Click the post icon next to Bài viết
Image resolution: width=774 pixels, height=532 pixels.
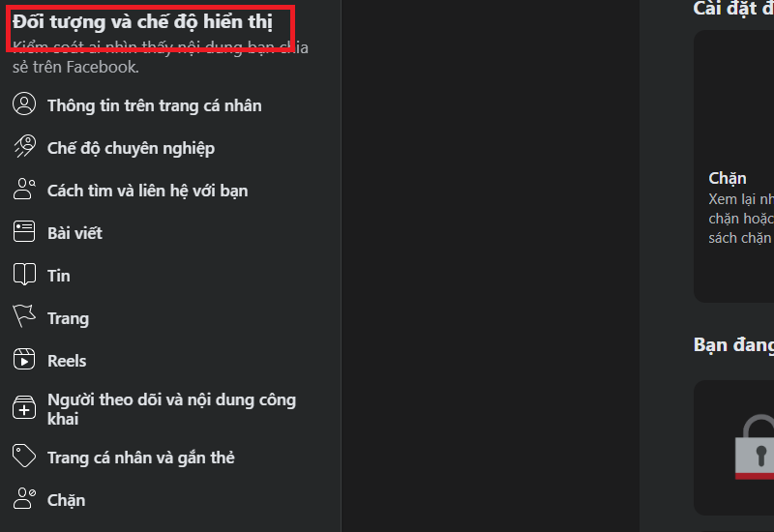pyautogui.click(x=24, y=231)
